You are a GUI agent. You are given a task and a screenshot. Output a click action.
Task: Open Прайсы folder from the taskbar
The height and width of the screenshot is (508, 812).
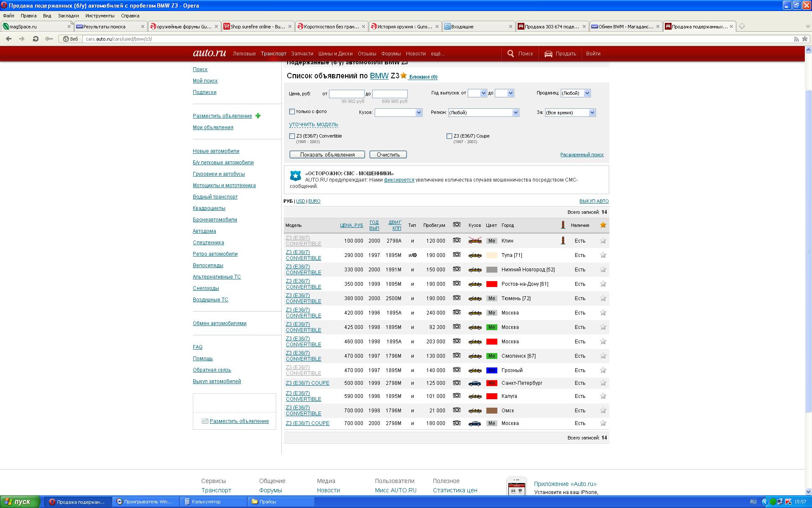point(281,502)
